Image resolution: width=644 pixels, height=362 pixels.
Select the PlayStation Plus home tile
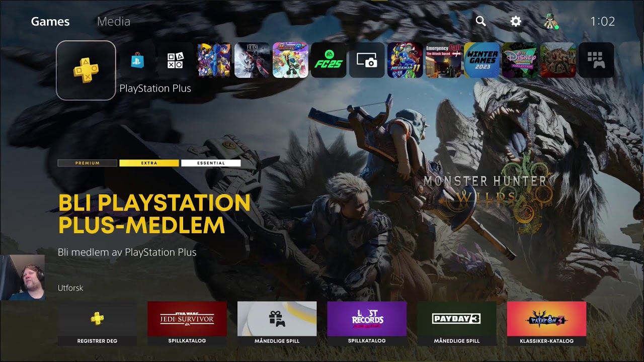click(86, 70)
